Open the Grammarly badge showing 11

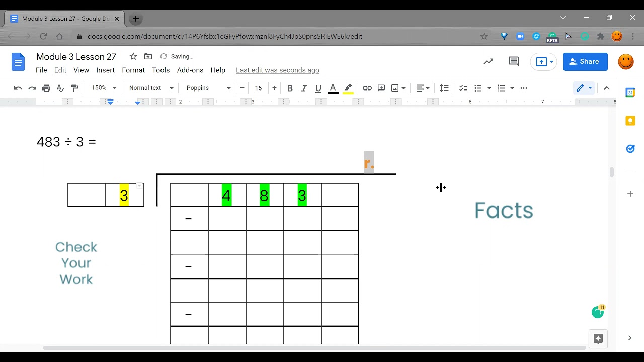pos(598,312)
